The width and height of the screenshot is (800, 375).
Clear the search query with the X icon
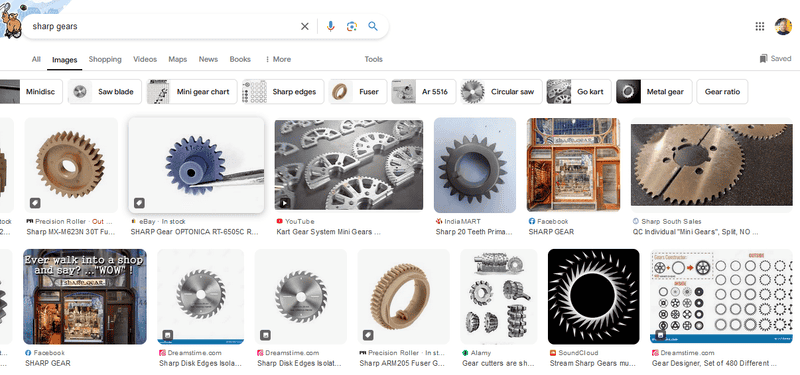click(305, 27)
